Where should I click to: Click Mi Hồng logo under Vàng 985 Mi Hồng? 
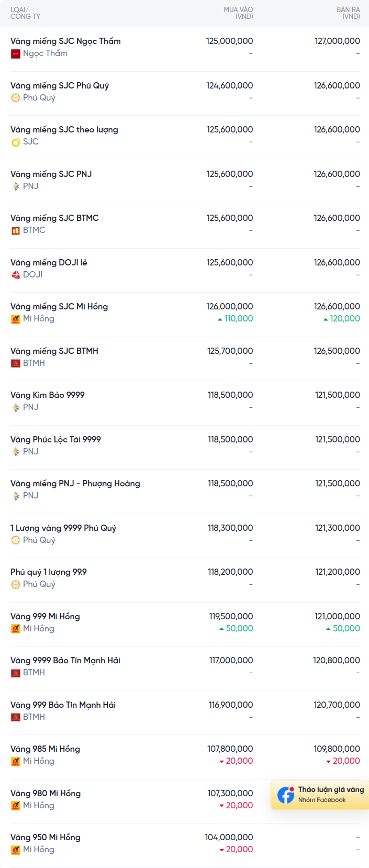pos(16,761)
